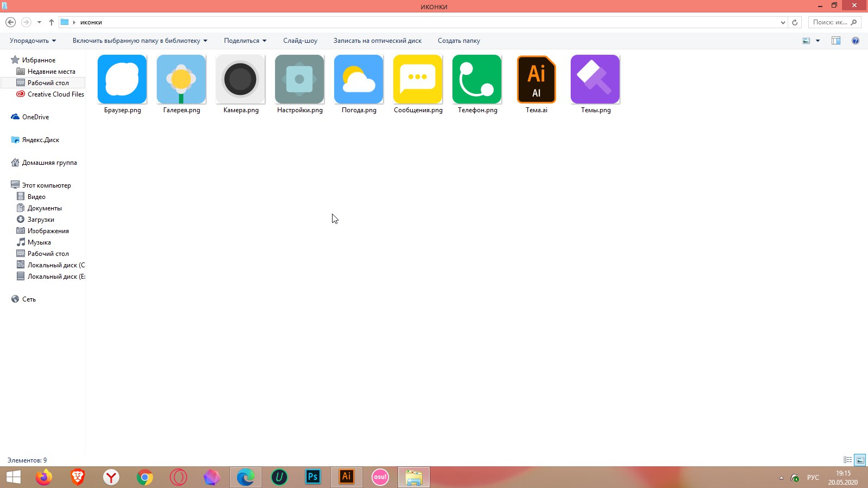The width and height of the screenshot is (868, 488).
Task: Go up one folder level
Action: 52,22
